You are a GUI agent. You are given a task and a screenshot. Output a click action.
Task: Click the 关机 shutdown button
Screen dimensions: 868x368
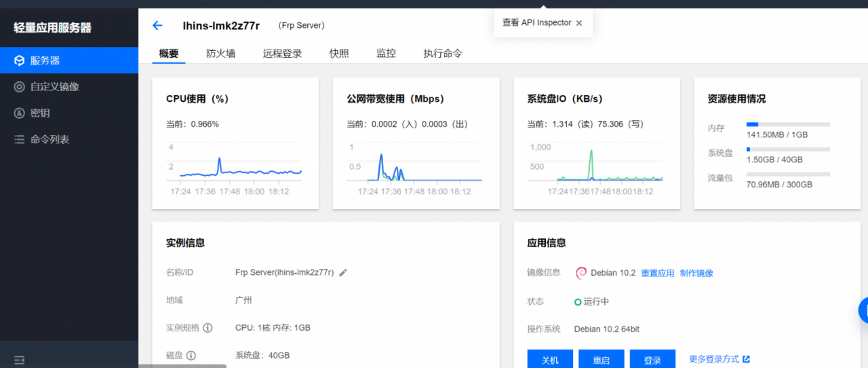pos(550,359)
